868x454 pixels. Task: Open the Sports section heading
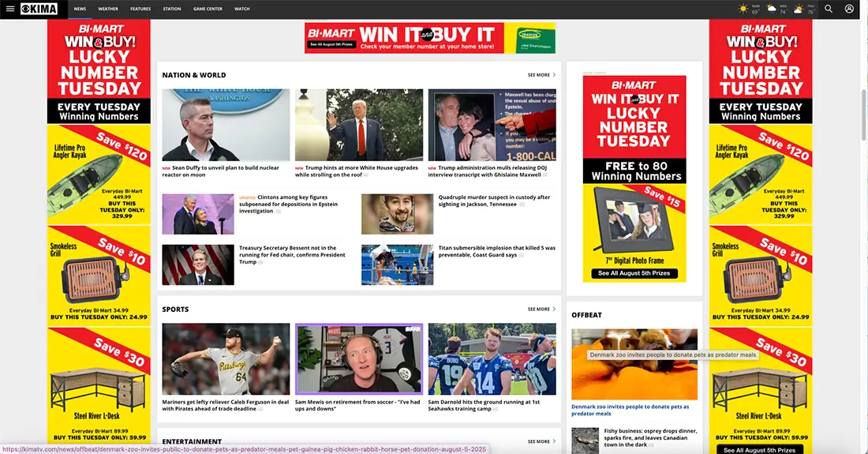click(175, 309)
